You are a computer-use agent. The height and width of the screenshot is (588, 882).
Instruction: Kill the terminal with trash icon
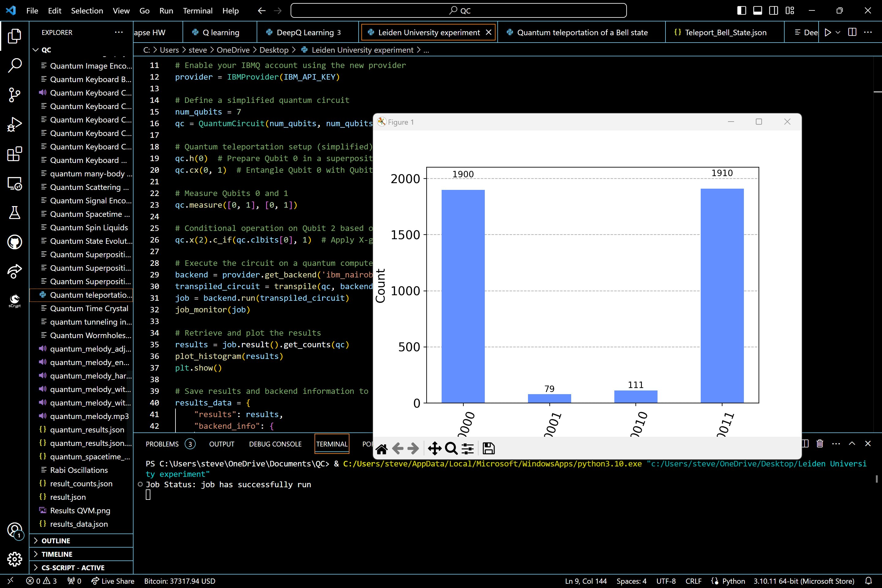pos(820,444)
